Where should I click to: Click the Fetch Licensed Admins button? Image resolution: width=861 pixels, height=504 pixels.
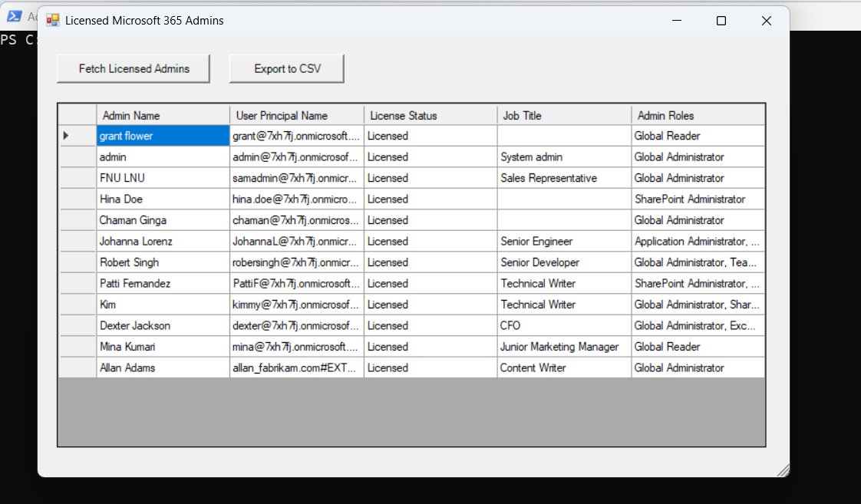point(134,68)
